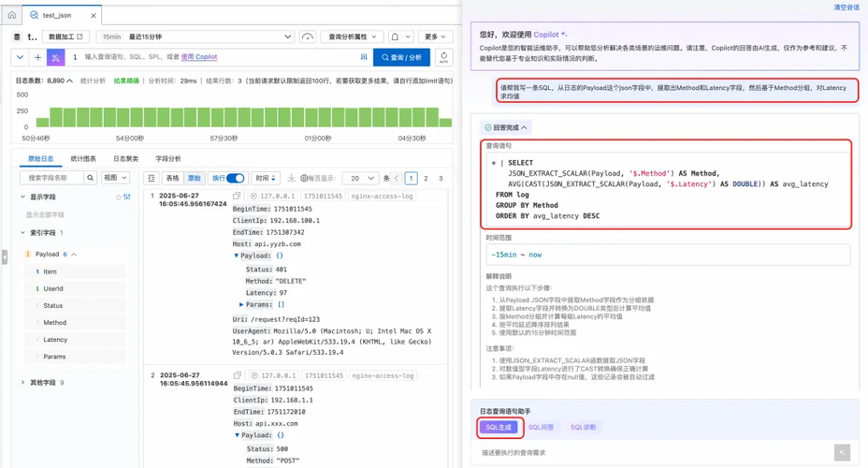
Task: Click the Copilot send message icon
Action: pos(842,452)
